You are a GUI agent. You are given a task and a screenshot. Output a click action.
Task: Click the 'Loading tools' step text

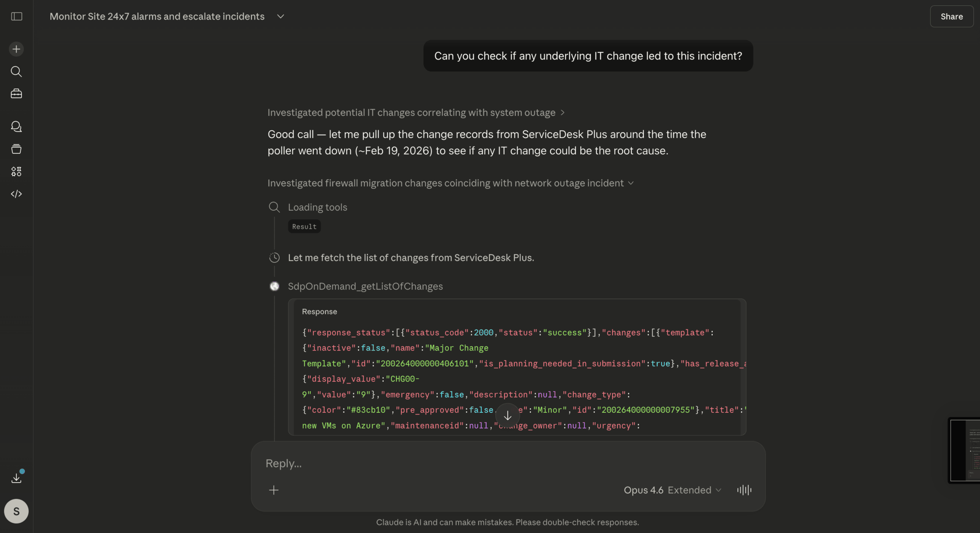click(318, 207)
